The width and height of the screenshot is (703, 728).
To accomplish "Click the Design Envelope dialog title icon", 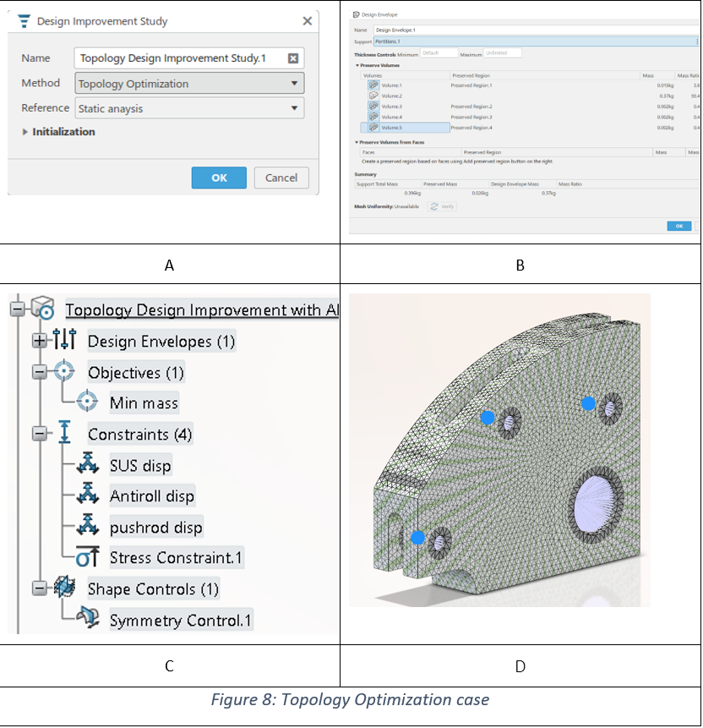I will [356, 14].
